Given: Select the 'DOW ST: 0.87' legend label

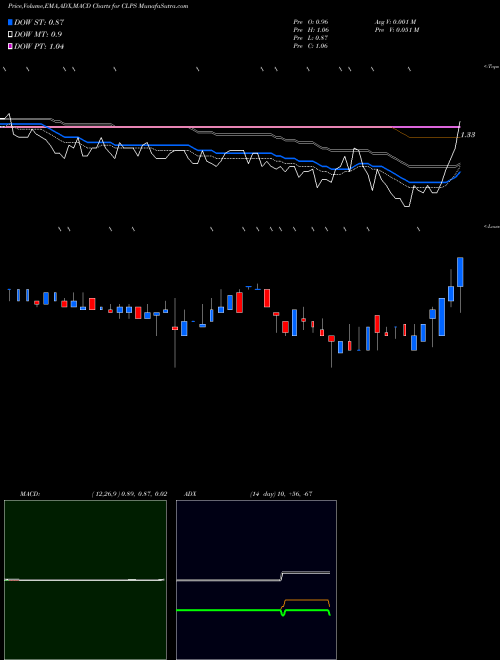Looking at the screenshot, I should click(x=39, y=22).
